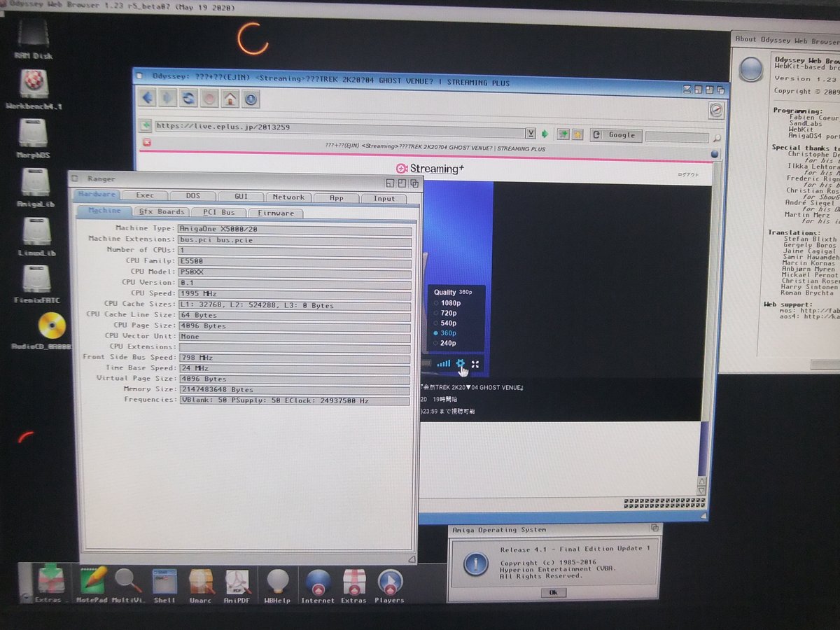Open home page in Odyssey toolbar
Viewport: 840px width, 630px height.
point(230,99)
